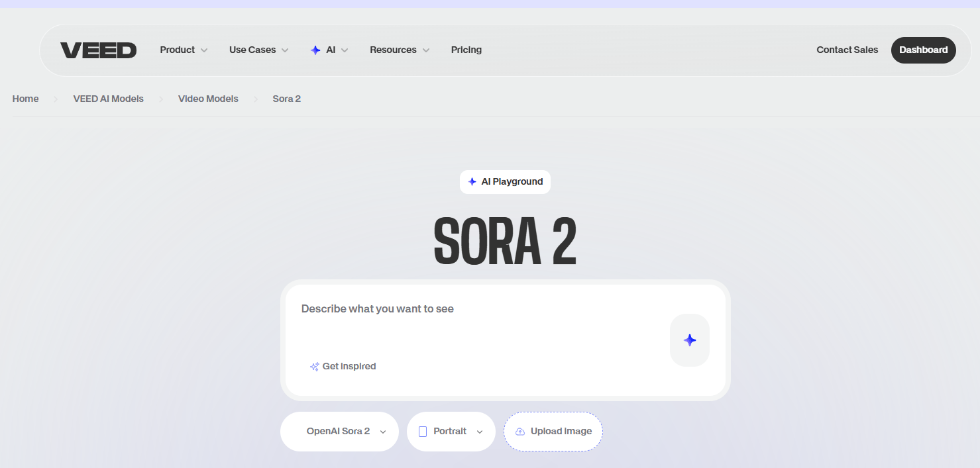
Task: Click the AI Playground badge
Action: click(x=505, y=181)
